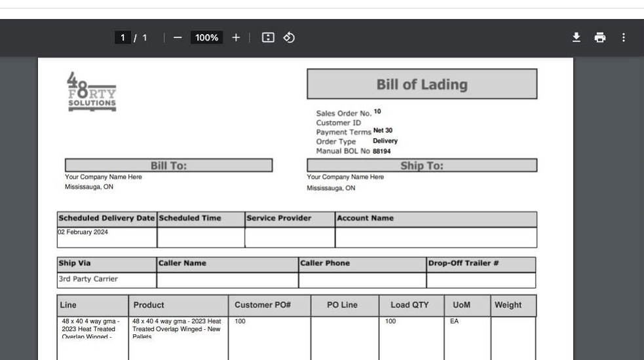Select company name under Ship To

pyautogui.click(x=345, y=177)
